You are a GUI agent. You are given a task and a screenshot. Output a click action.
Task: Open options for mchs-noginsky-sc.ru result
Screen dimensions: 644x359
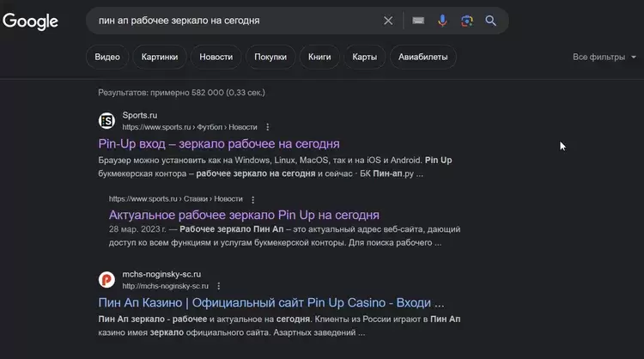[218, 286]
